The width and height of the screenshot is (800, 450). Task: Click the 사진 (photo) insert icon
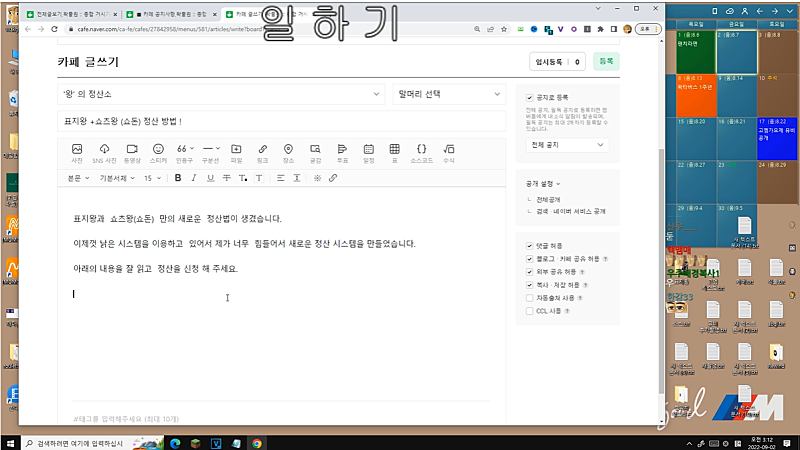point(77,152)
